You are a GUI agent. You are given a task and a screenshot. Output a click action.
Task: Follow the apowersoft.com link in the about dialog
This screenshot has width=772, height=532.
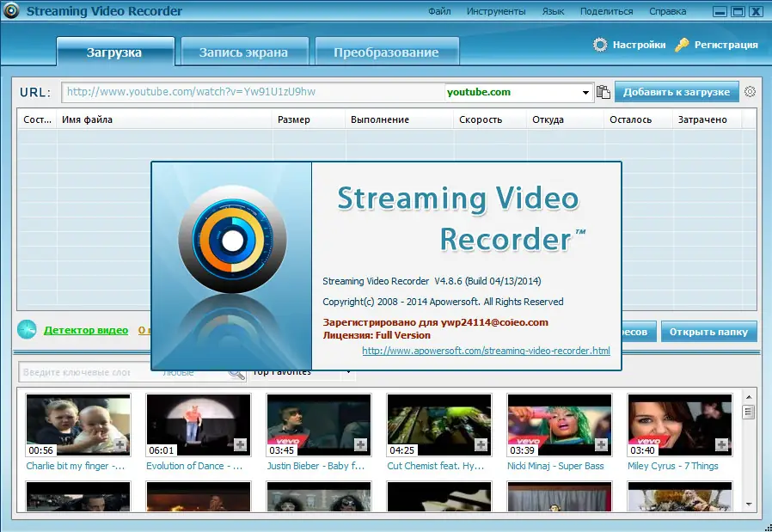[x=486, y=351]
